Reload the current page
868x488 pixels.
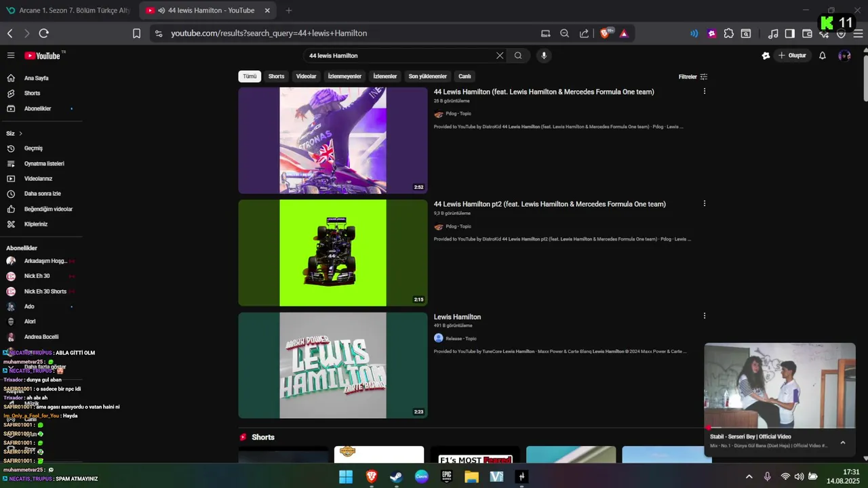(x=44, y=33)
